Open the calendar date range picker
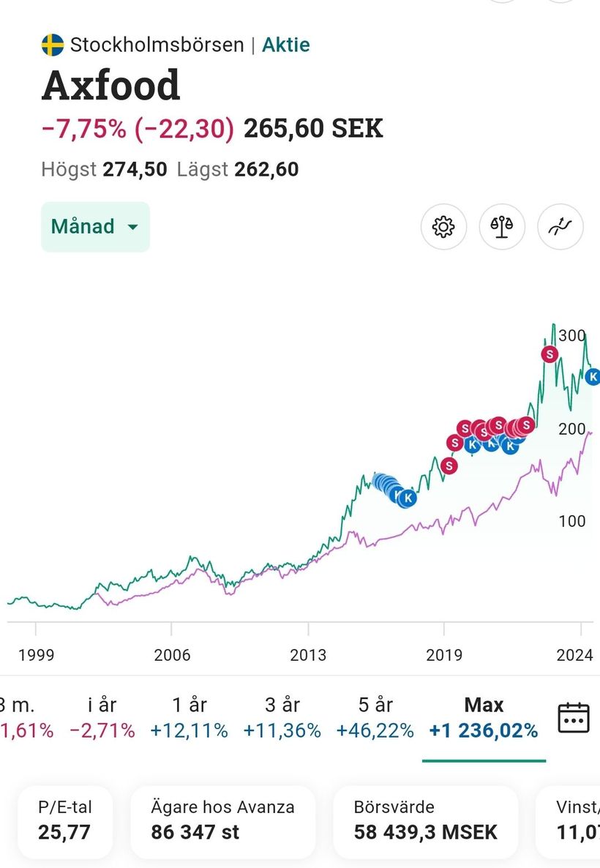600x868 pixels. 574,717
